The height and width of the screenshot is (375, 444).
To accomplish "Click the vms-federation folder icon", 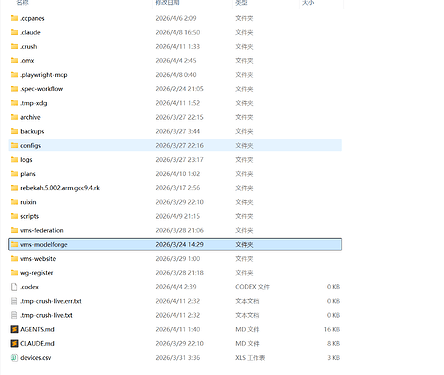I will [x=14, y=230].
